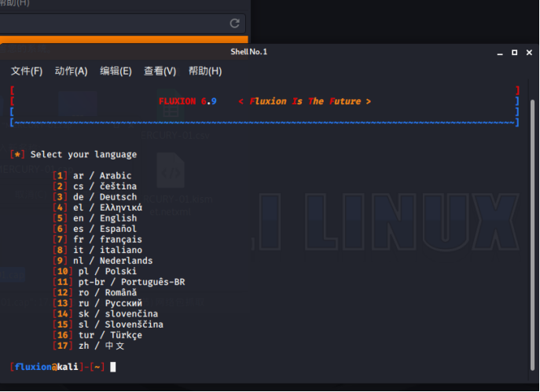Viewport: 540px width, 392px height.
Task: Click the "cs / čeština" line
Action: pyautogui.click(x=94, y=186)
